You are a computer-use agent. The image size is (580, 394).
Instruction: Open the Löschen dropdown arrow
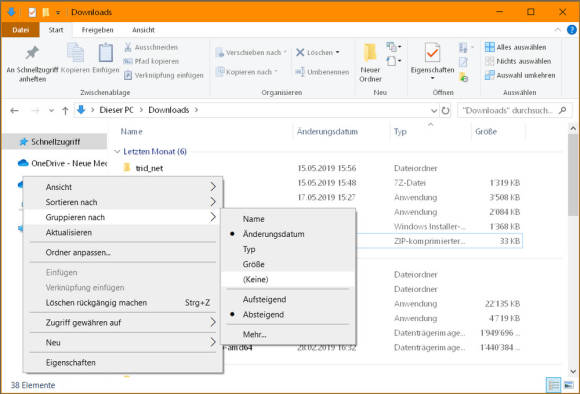(x=337, y=53)
